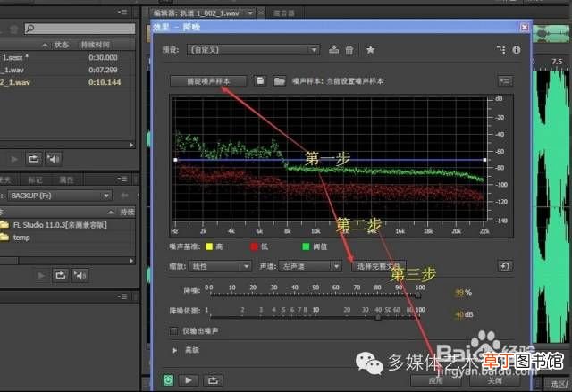572x392 pixels.
Task: Toggle loop preview in the effect dialog
Action: [x=213, y=380]
